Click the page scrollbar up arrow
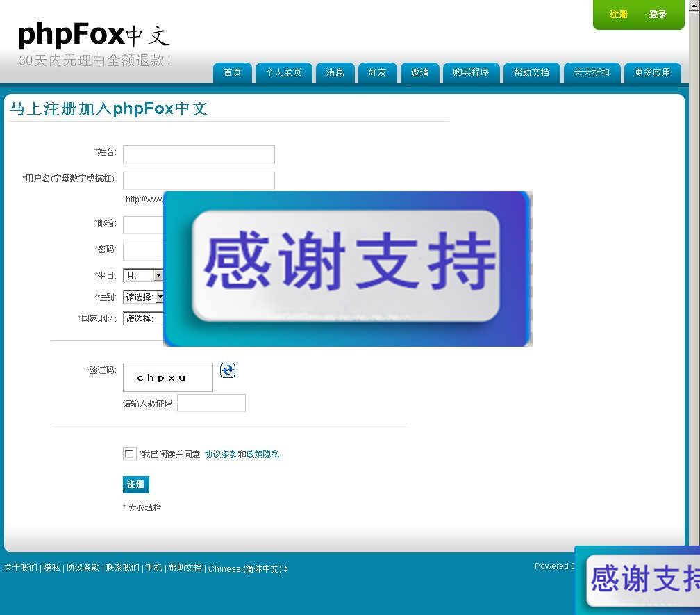700x615 pixels. 694,6
